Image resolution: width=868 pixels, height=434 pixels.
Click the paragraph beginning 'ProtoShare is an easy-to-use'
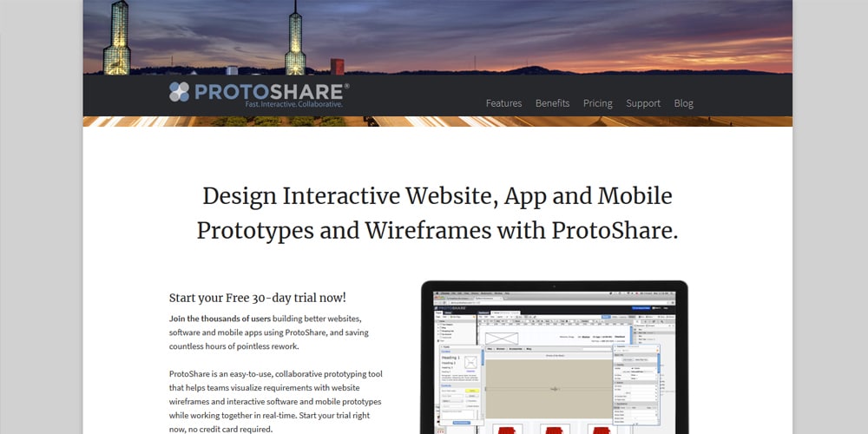point(276,401)
